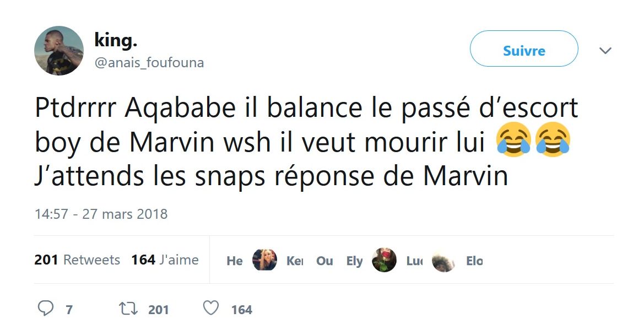Click the first liker avatar after "He"
This screenshot has height=329, width=644.
click(x=264, y=260)
